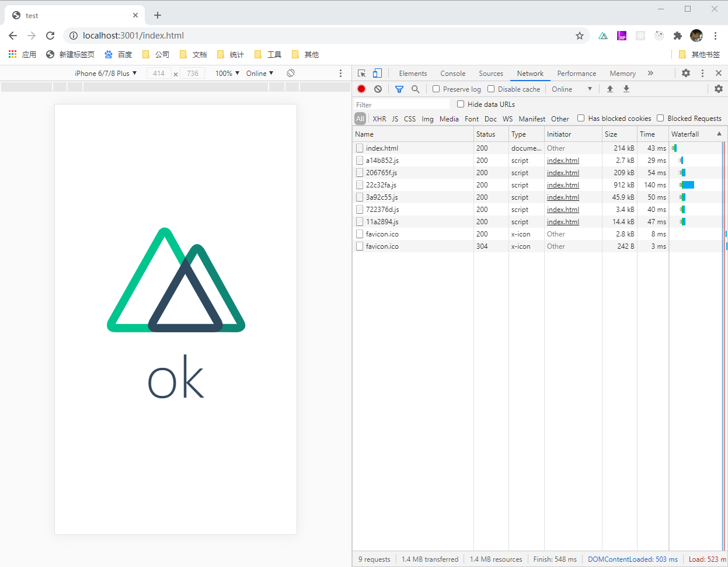Clear the network log

coord(378,89)
